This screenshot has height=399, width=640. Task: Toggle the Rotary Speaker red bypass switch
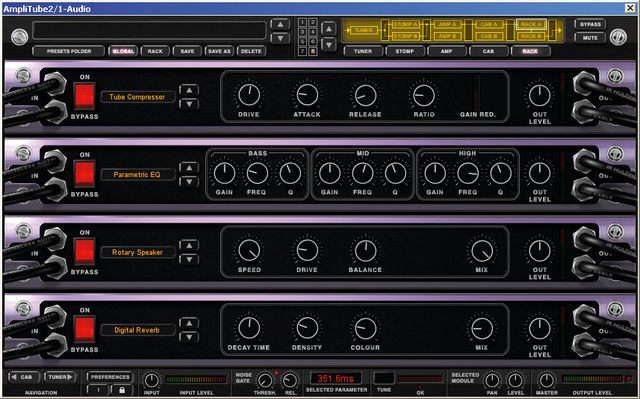(x=84, y=252)
